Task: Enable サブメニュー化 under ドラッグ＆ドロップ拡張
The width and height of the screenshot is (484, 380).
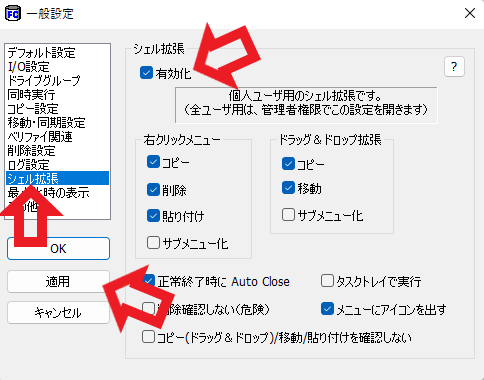Action: [288, 215]
